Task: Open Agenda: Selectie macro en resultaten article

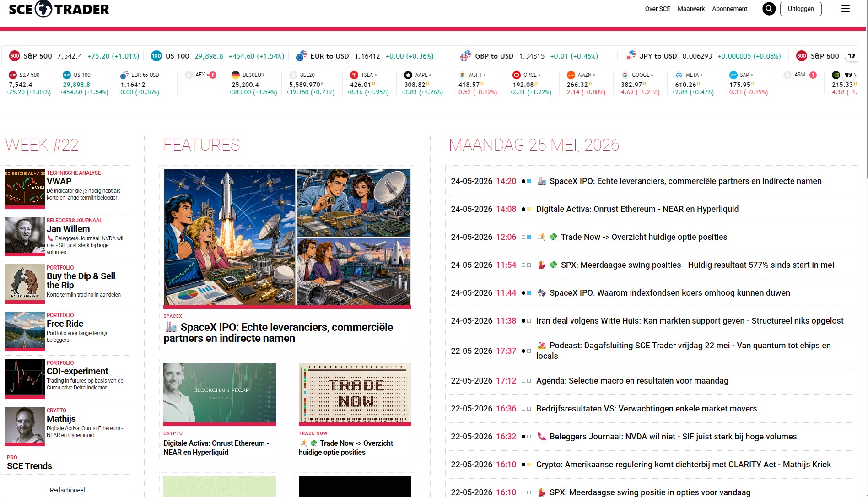Action: 632,381
